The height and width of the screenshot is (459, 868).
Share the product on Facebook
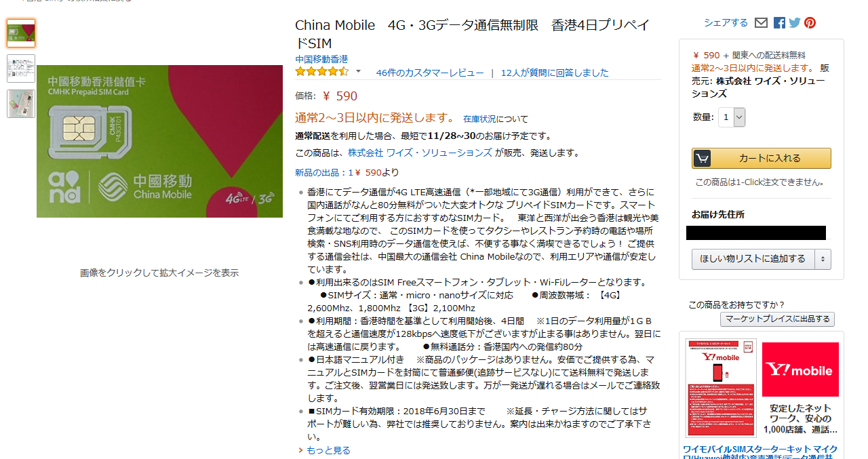779,23
